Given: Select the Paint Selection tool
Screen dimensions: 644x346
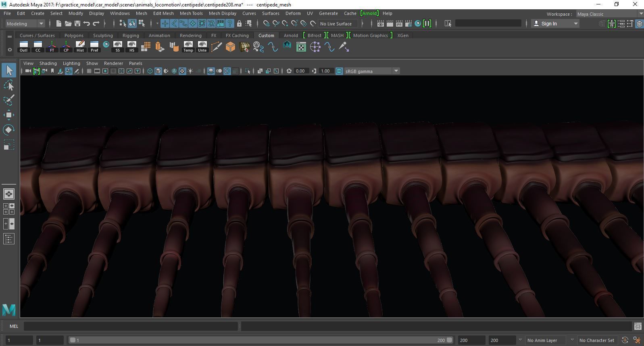Looking at the screenshot, I should pyautogui.click(x=9, y=100).
